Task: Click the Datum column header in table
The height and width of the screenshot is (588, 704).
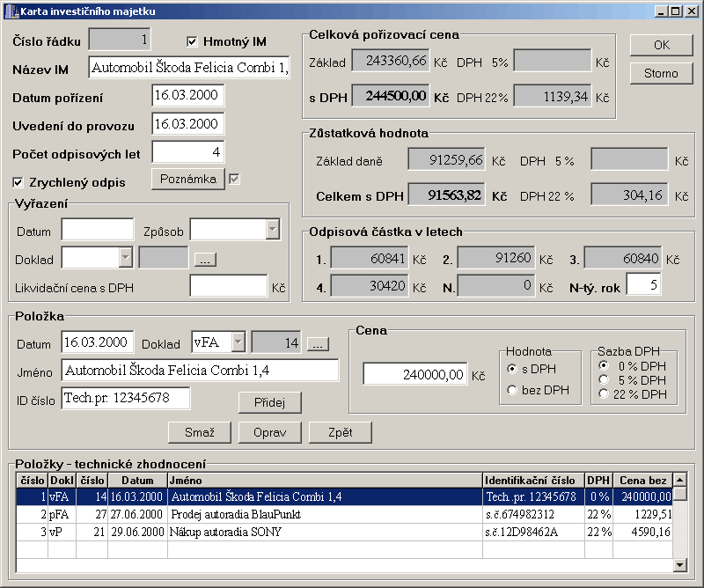Action: point(137,481)
